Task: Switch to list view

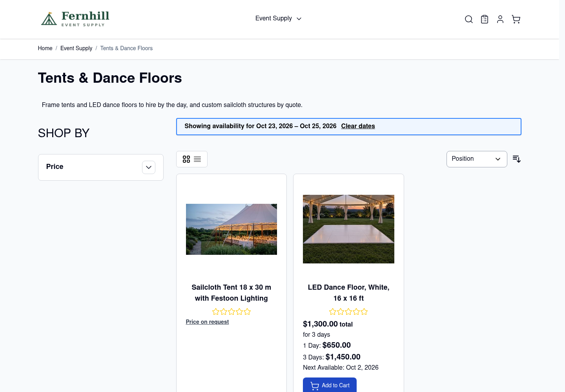Action: pos(197,159)
